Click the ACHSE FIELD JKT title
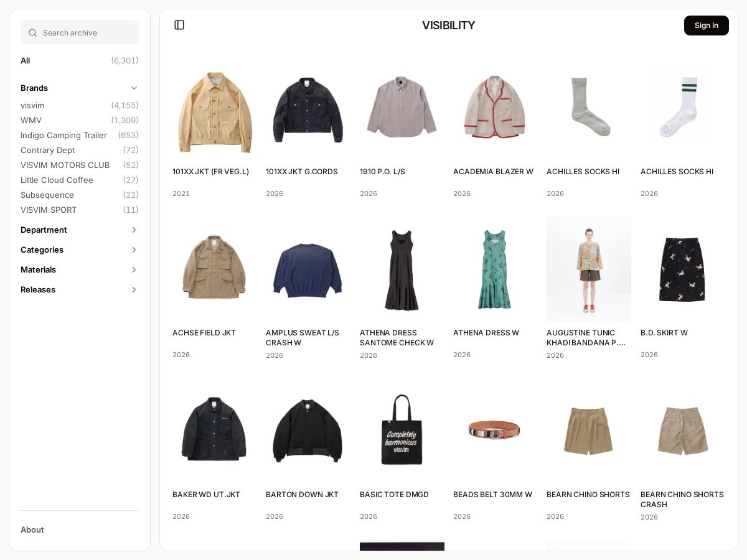 [204, 333]
